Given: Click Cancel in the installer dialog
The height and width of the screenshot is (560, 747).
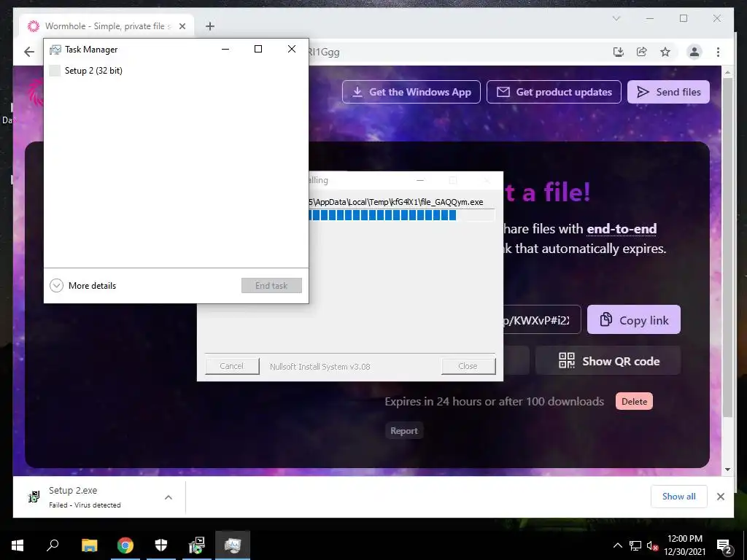Looking at the screenshot, I should tap(232, 366).
